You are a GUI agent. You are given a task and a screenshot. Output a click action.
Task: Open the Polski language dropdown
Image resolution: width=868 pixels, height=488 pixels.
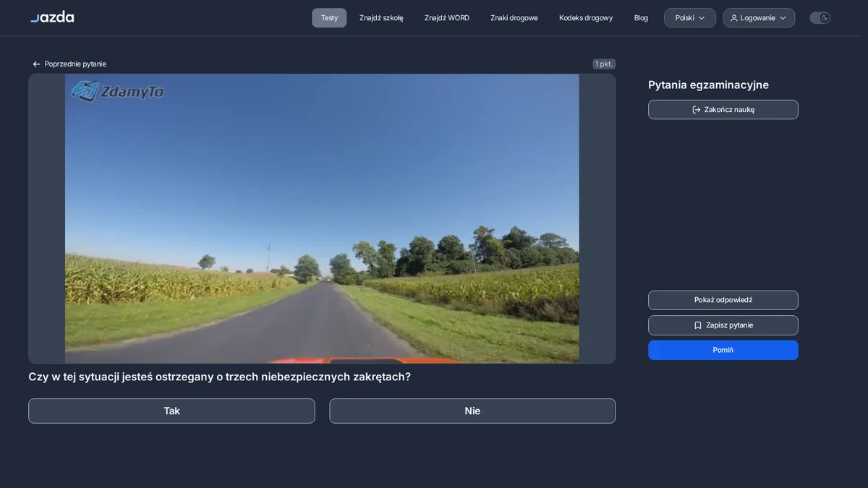[690, 18]
